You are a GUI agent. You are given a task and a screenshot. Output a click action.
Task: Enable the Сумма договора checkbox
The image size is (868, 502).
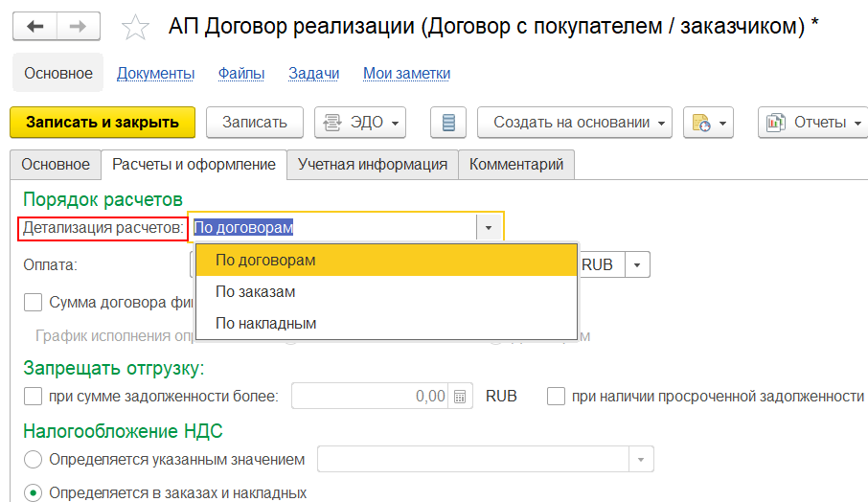pyautogui.click(x=34, y=303)
